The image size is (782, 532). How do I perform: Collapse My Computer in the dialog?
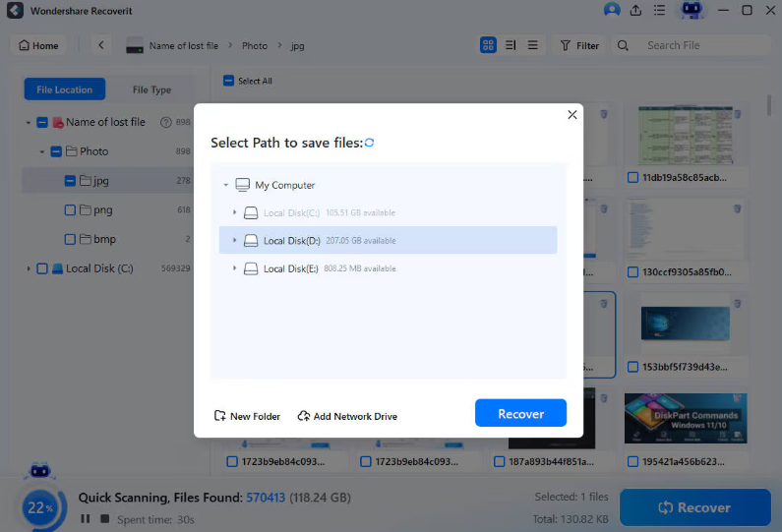pyautogui.click(x=225, y=185)
